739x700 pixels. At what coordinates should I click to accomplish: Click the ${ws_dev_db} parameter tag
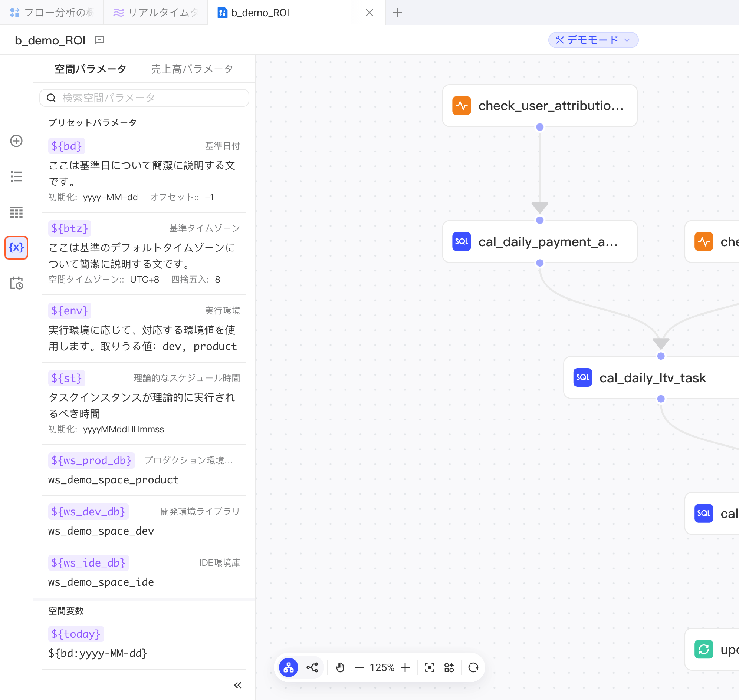click(x=89, y=511)
